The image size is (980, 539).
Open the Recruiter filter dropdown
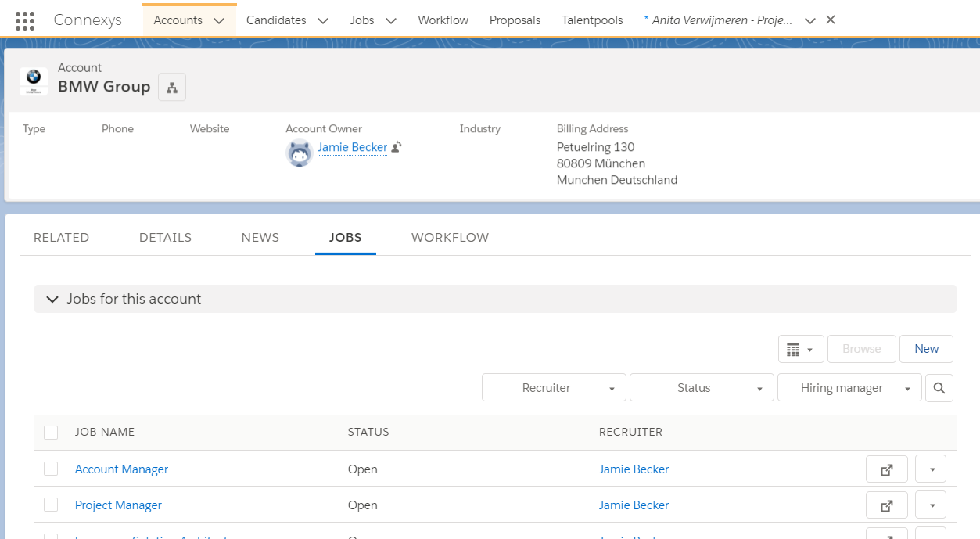pos(554,388)
